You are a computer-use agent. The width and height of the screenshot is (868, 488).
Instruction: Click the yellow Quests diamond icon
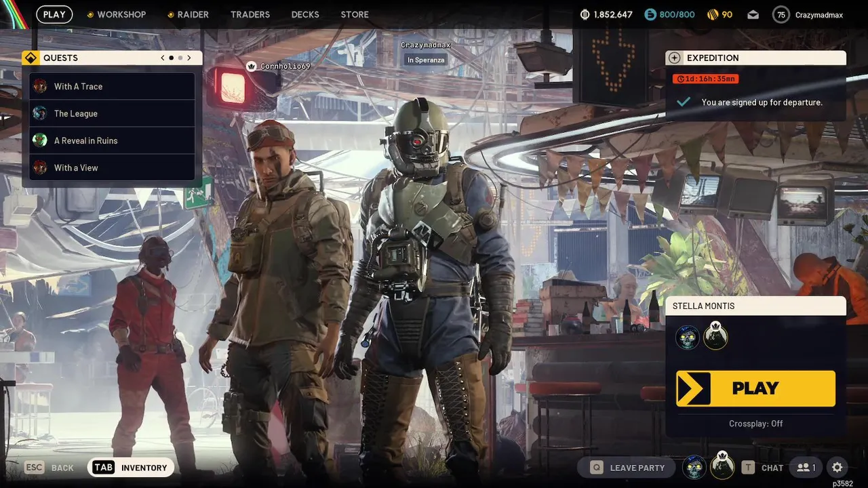pos(30,58)
